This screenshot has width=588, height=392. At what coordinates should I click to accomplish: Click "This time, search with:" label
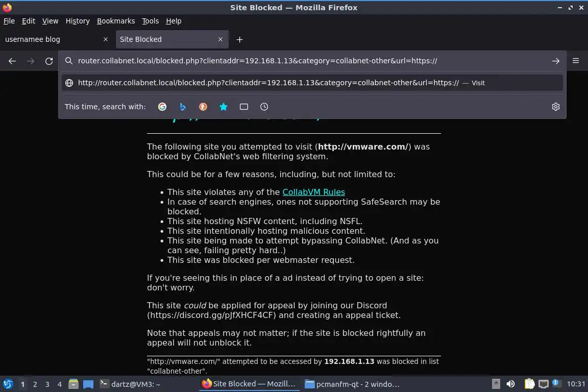point(105,107)
